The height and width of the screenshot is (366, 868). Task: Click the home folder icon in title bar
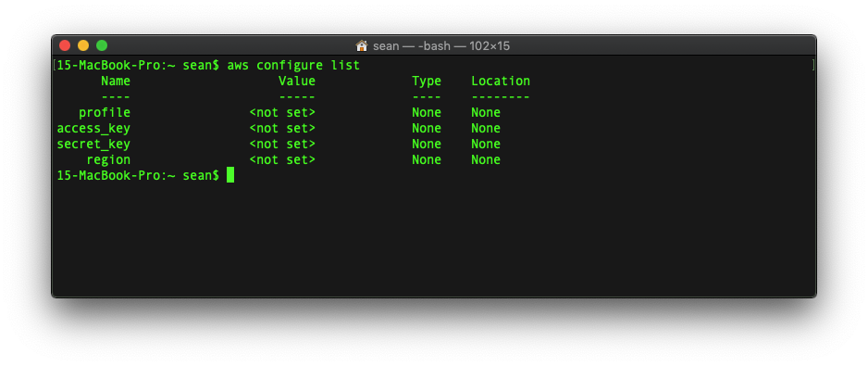[x=362, y=45]
